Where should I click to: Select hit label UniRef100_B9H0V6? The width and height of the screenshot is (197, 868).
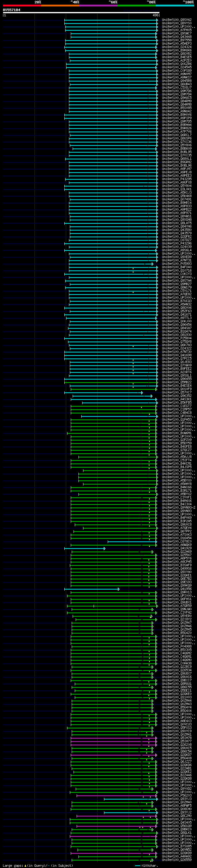click(x=177, y=115)
